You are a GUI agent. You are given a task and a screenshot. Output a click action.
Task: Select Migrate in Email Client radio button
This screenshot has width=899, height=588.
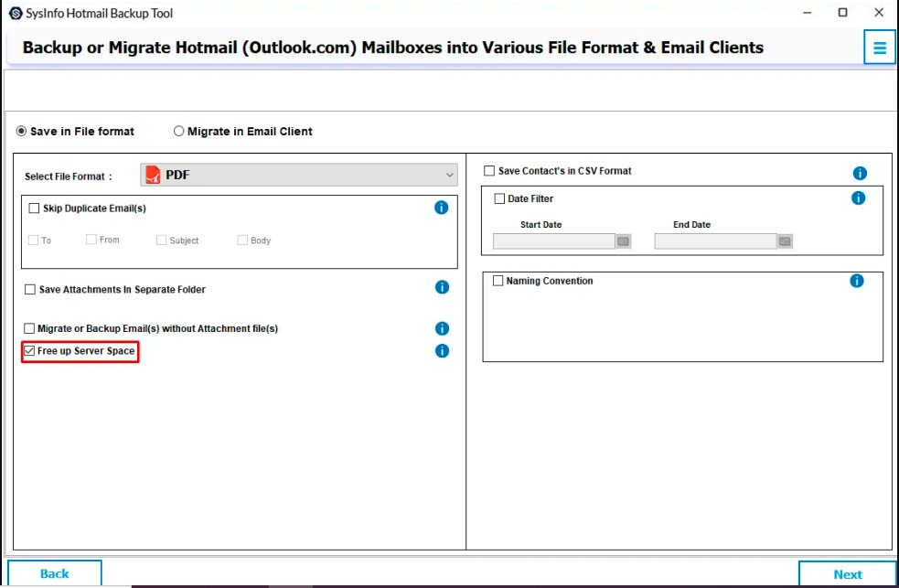tap(179, 132)
